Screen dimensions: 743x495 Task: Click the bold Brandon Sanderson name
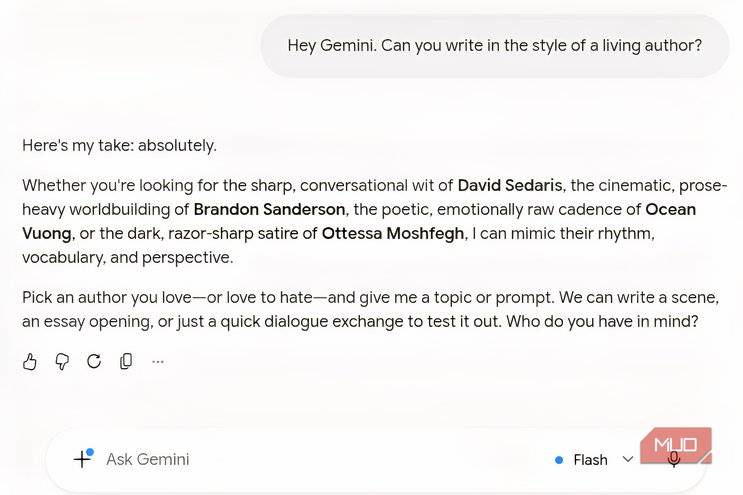[269, 209]
